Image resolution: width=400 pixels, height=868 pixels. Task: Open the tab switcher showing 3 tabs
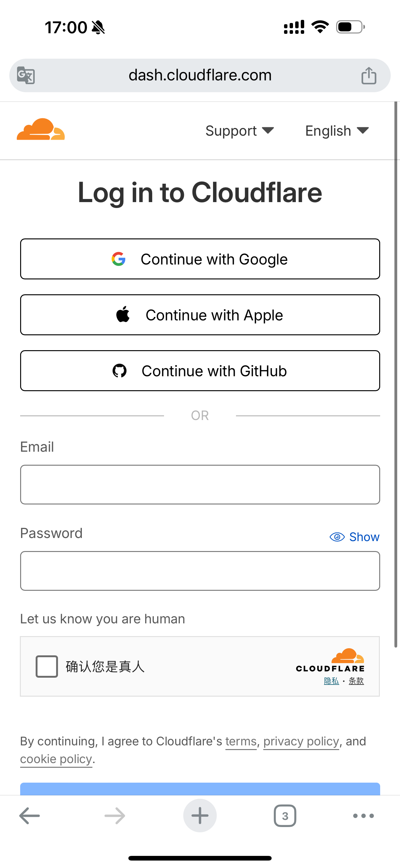pos(285,816)
